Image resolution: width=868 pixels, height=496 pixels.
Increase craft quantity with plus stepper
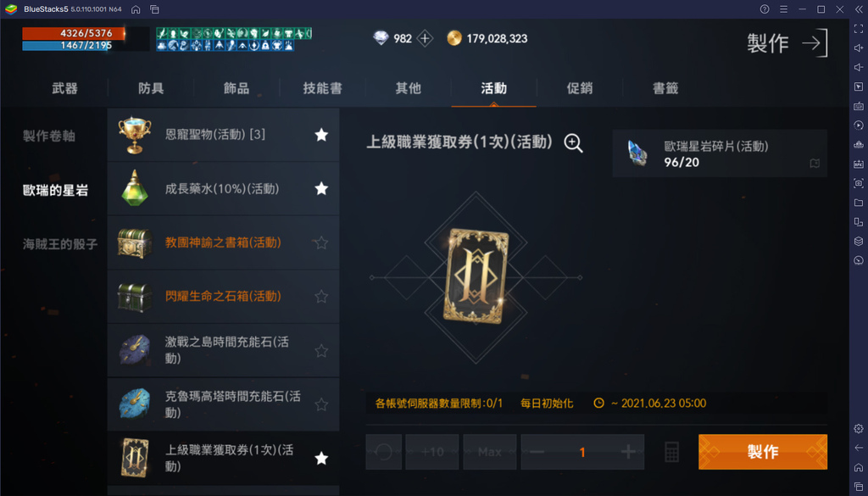[628, 452]
